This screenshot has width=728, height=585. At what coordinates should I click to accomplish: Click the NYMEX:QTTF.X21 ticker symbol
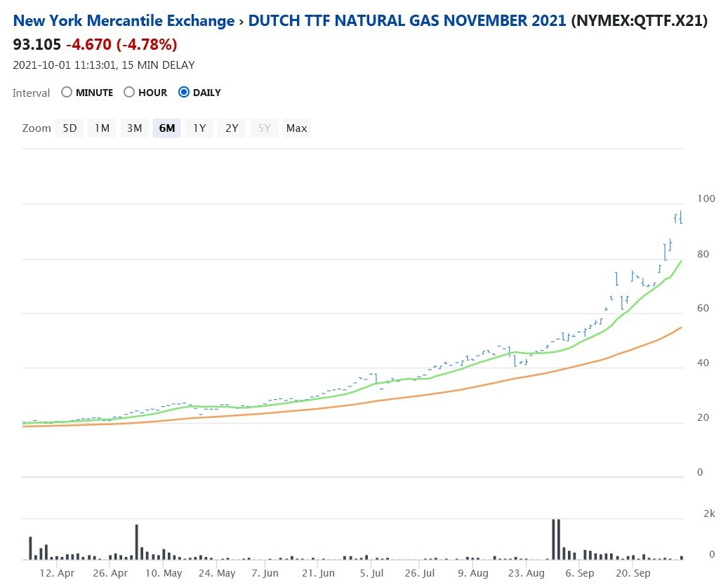pos(640,21)
